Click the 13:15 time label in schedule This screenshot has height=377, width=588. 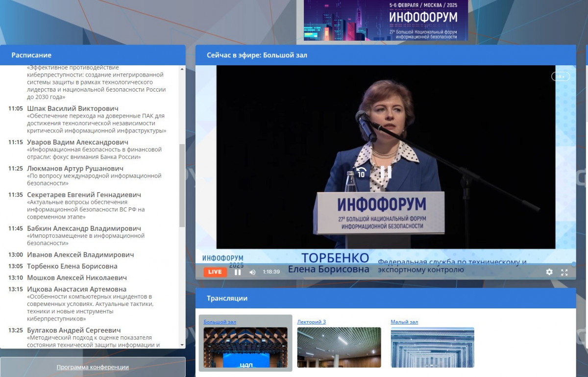tap(16, 289)
